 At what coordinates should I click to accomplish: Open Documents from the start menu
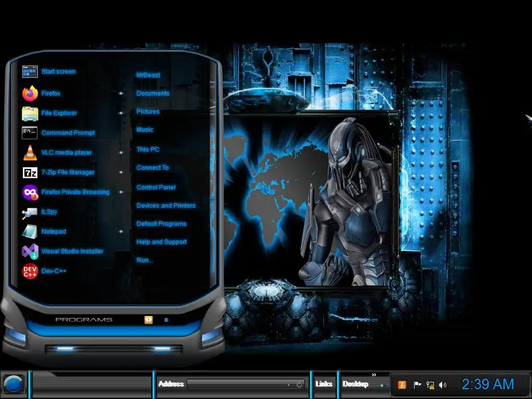[x=153, y=94]
